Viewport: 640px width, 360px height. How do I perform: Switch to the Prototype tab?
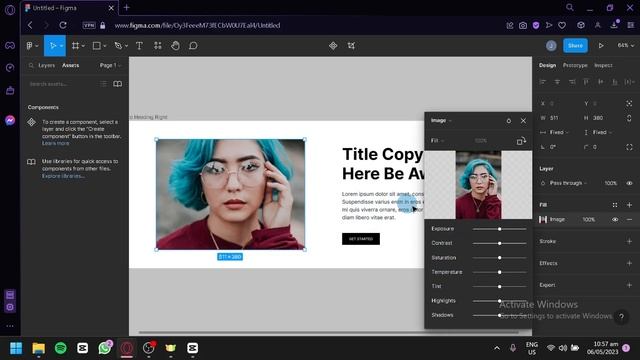pos(575,65)
